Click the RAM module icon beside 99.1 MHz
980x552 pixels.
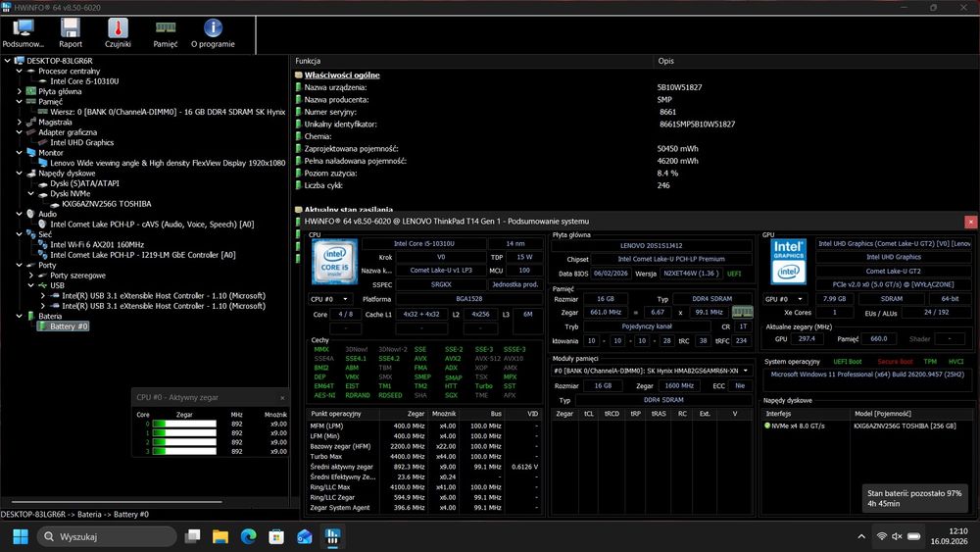pyautogui.click(x=742, y=312)
